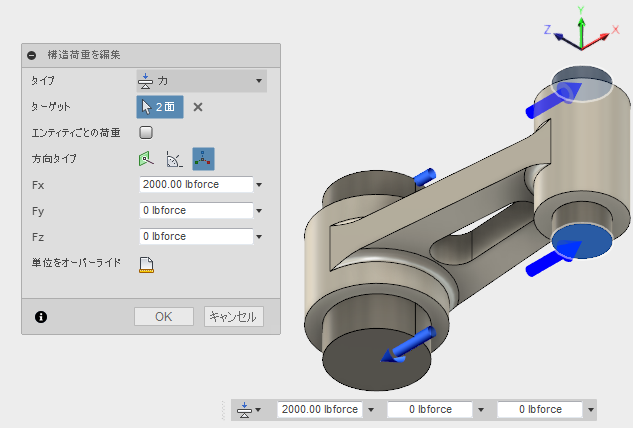Open the Fz value dropdown arrow
The height and width of the screenshot is (428, 633).
tap(259, 237)
